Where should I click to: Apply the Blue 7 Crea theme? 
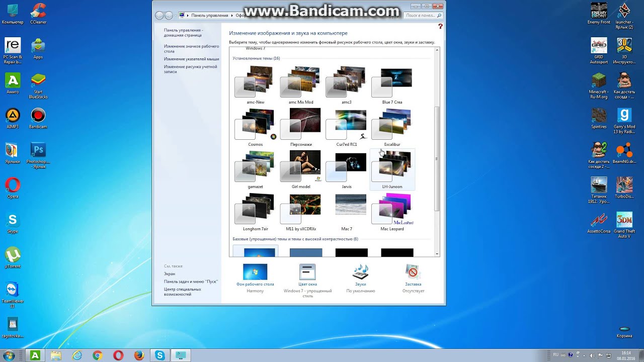[392, 85]
